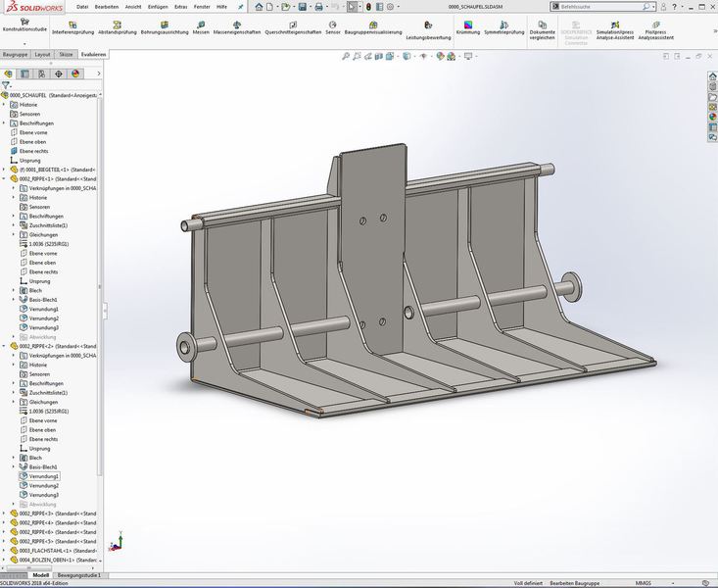Select Verrundung1 under 0002_RIPPE<2>

coord(44,476)
